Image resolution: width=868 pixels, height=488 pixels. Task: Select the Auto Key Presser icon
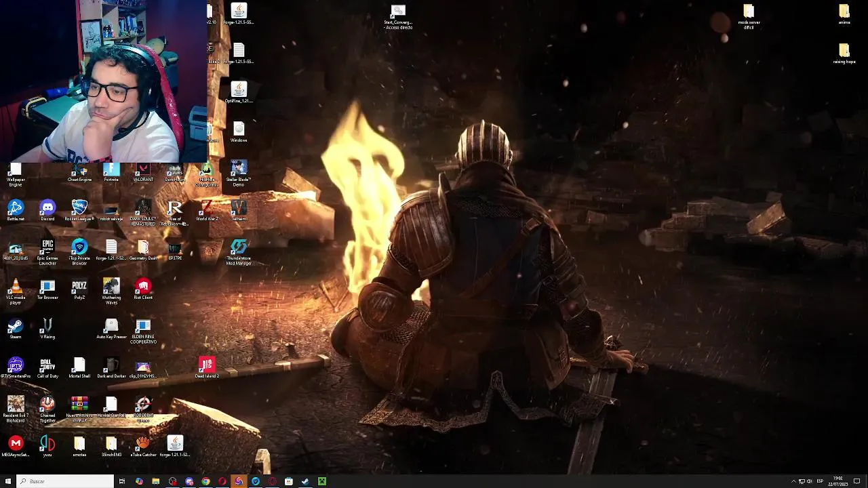(x=111, y=329)
